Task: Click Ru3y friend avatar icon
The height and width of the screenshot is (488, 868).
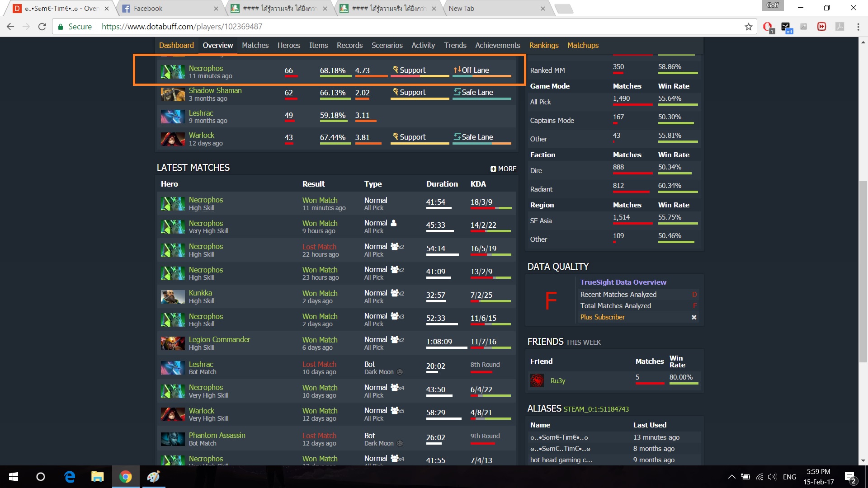Action: click(537, 380)
